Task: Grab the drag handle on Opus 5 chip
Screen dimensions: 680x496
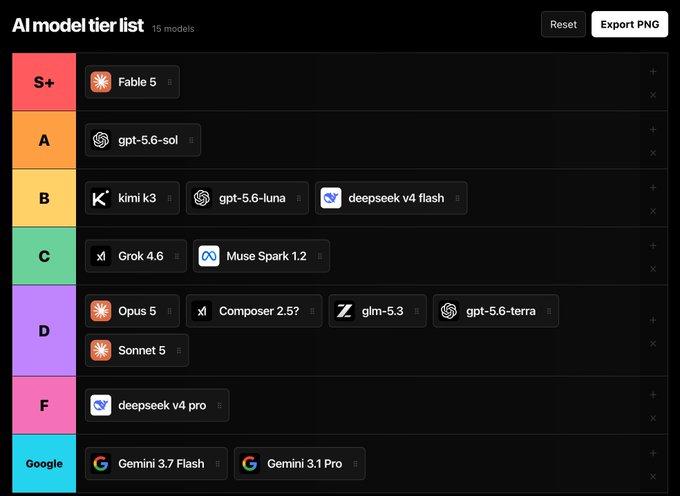Action: 170,311
